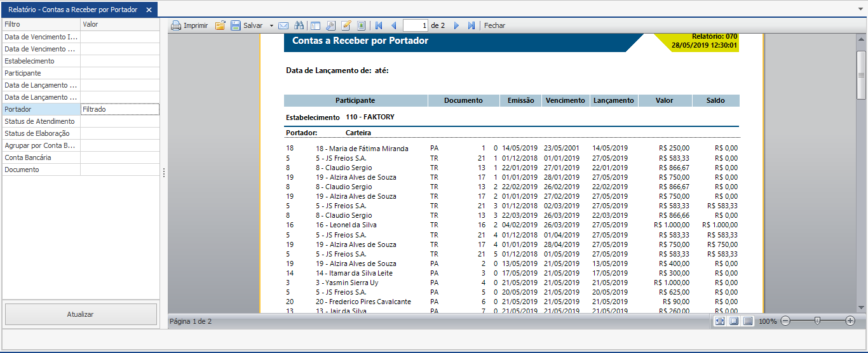Open search with the binoculars icon

pyautogui.click(x=298, y=25)
